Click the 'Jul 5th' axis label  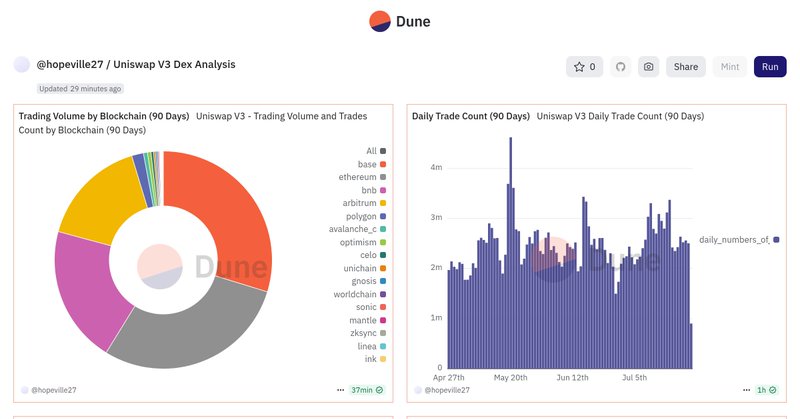point(634,378)
